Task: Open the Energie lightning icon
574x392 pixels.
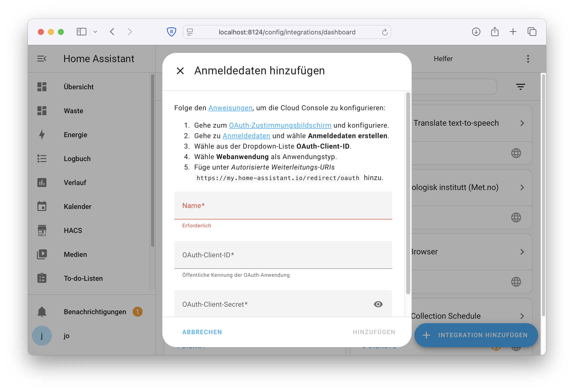Action: click(x=42, y=135)
